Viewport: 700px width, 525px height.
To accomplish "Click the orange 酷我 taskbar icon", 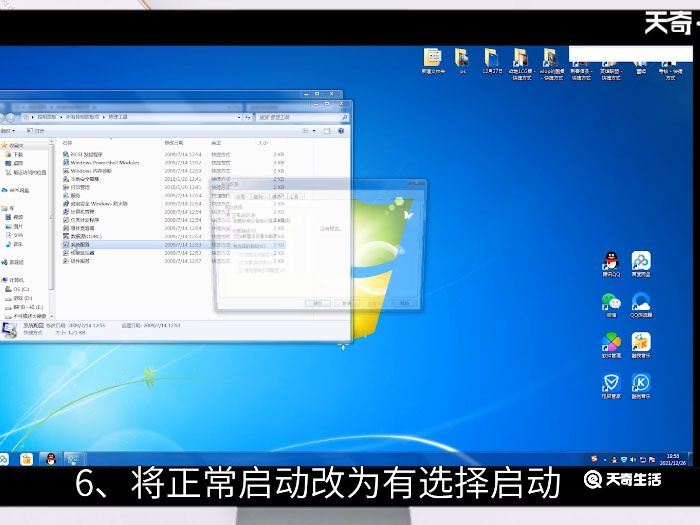I will point(27,458).
